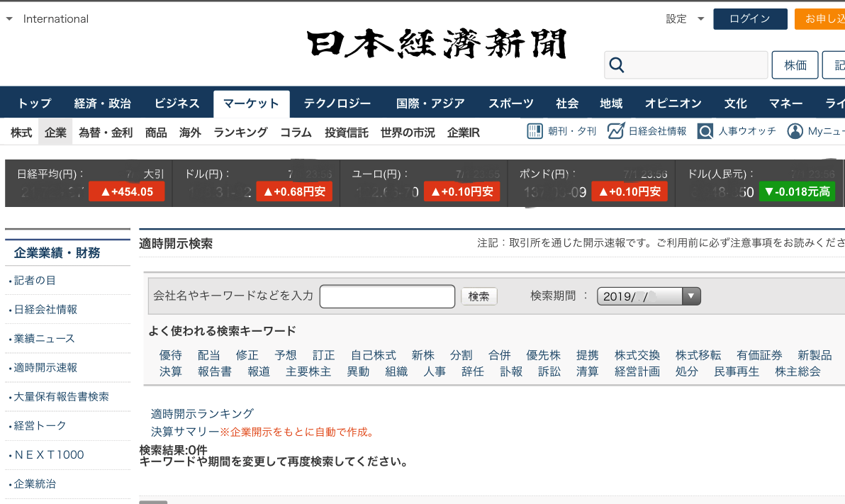Select the 国際・アジア navigation tab
The height and width of the screenshot is (504, 845).
click(x=430, y=103)
